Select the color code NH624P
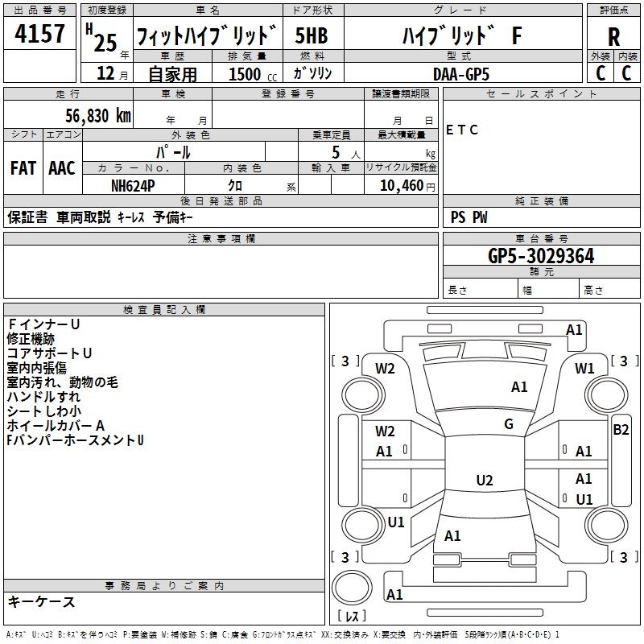This screenshot has height=644, width=644. point(134,184)
